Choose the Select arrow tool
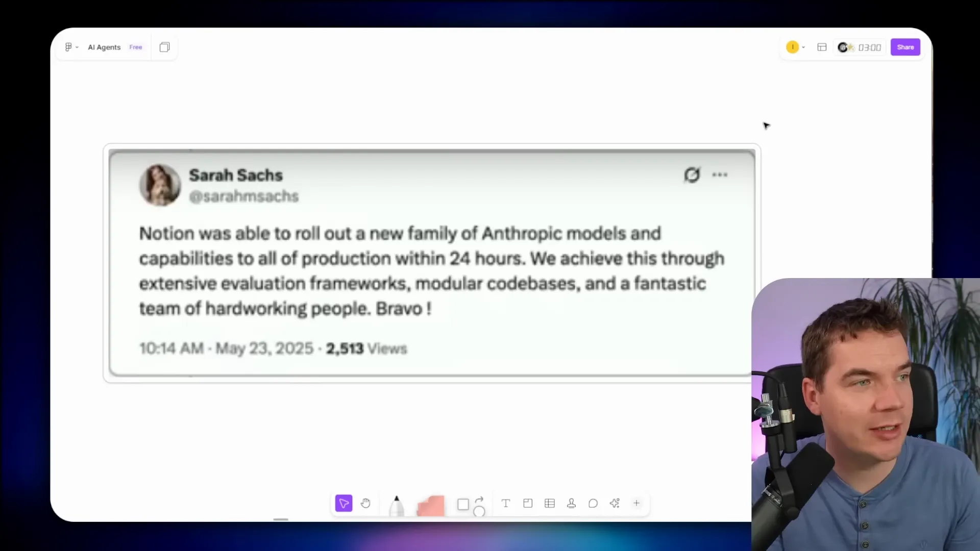The height and width of the screenshot is (551, 980). click(344, 504)
